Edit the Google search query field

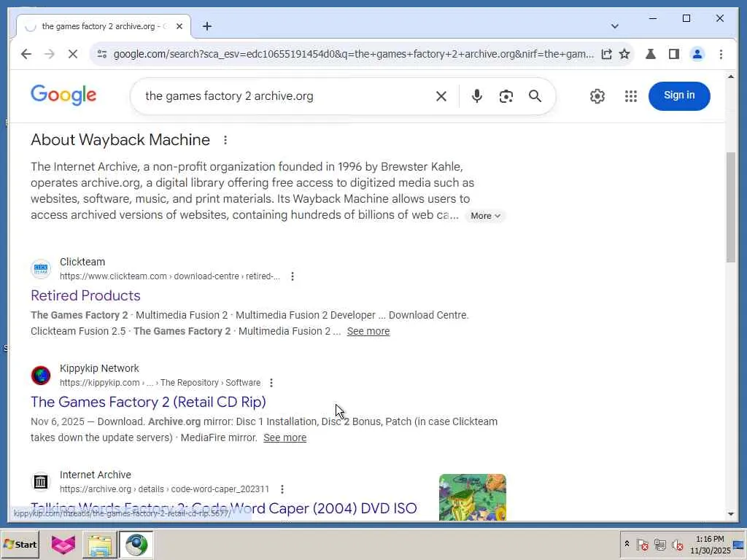coord(286,96)
